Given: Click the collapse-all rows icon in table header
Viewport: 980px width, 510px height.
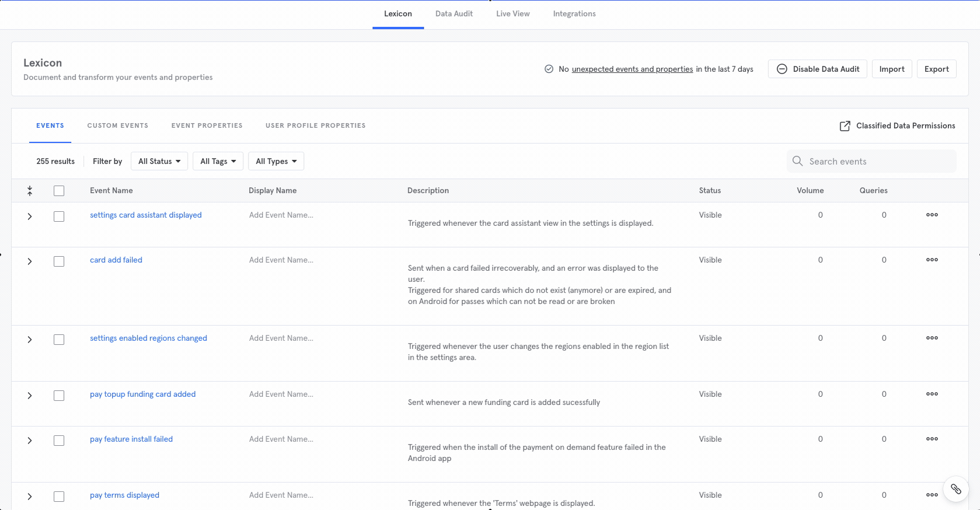Looking at the screenshot, I should [x=30, y=191].
